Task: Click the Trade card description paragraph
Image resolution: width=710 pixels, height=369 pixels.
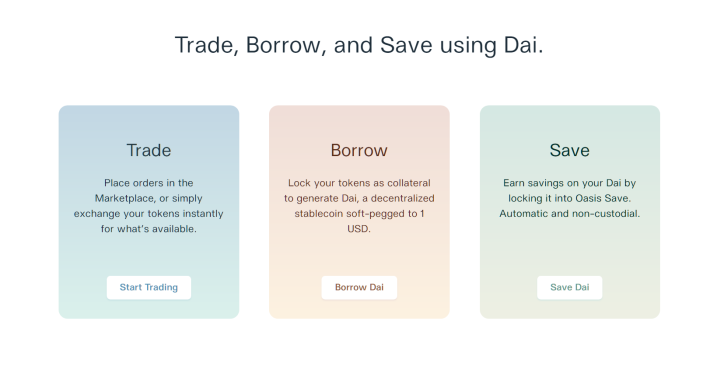Action: [x=149, y=206]
